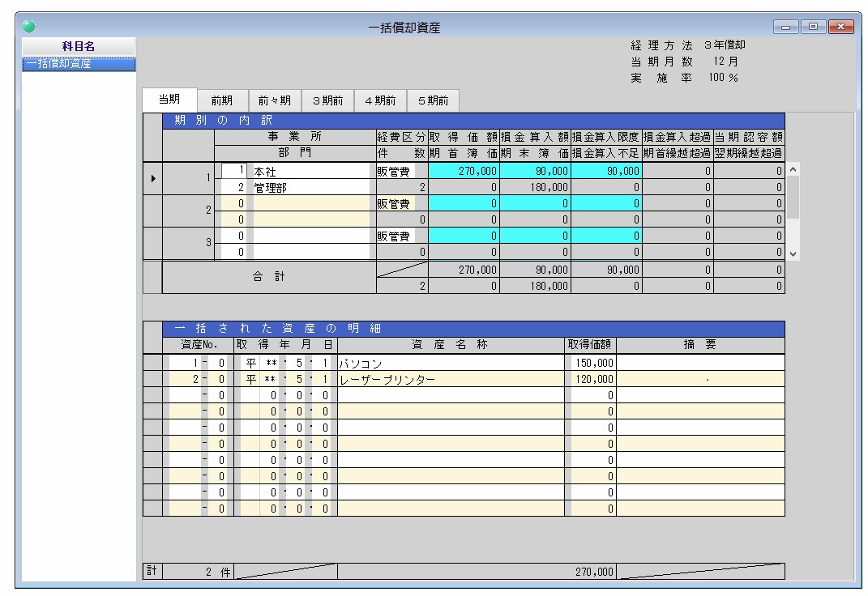Select the row 1 record pointer arrow
Viewport: 868px width, 596px height.
tap(153, 179)
